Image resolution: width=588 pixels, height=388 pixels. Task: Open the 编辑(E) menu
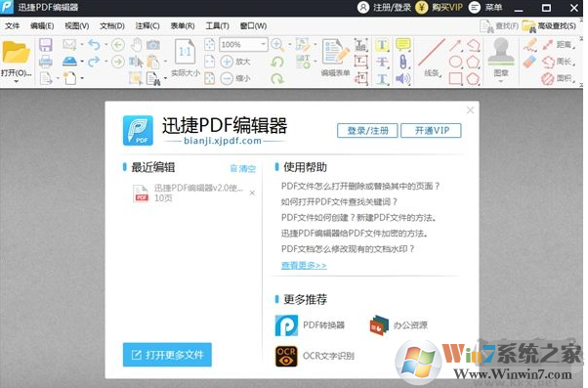[x=42, y=25]
